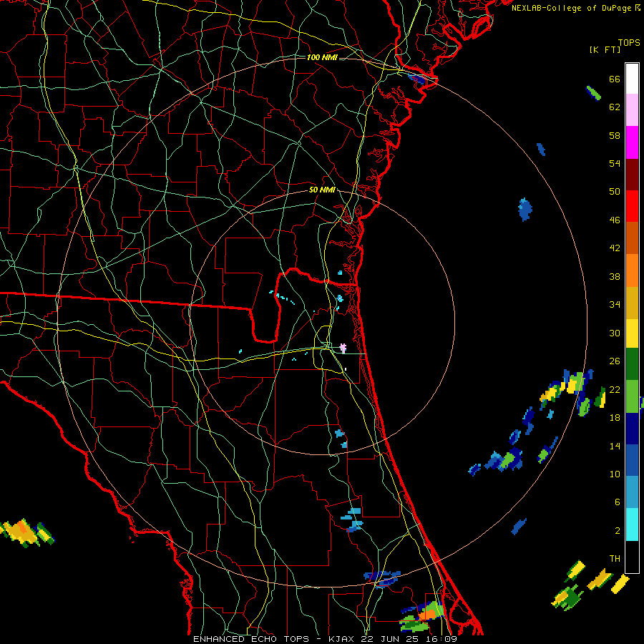The height and width of the screenshot is (644, 644).
Task: Click the NEXLAB-College of DuPage watermark text
Action: tap(576, 8)
